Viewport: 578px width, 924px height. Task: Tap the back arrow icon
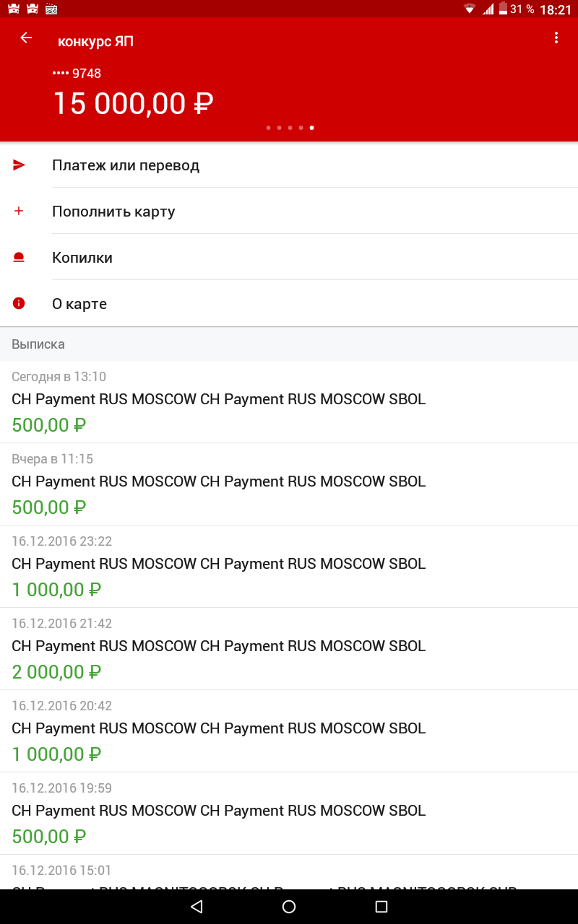point(26,38)
